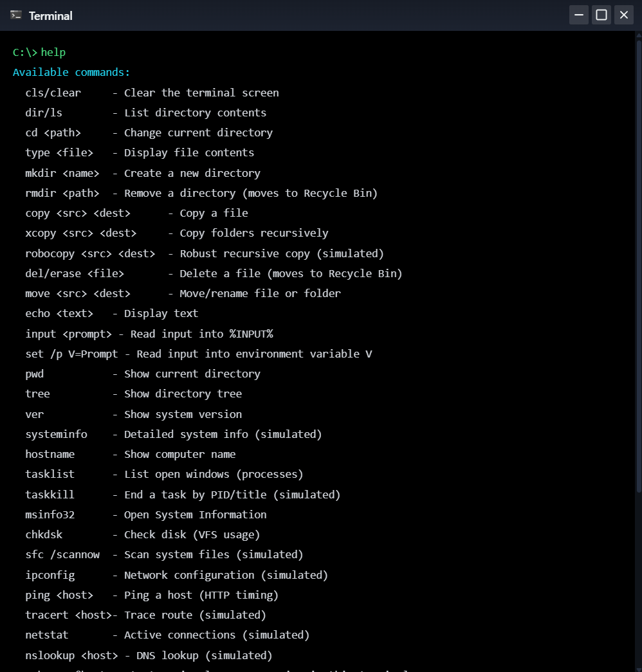Screen dimensions: 642x672
Task: Click the 'mkdir <name>' command entry
Action: tap(62, 173)
